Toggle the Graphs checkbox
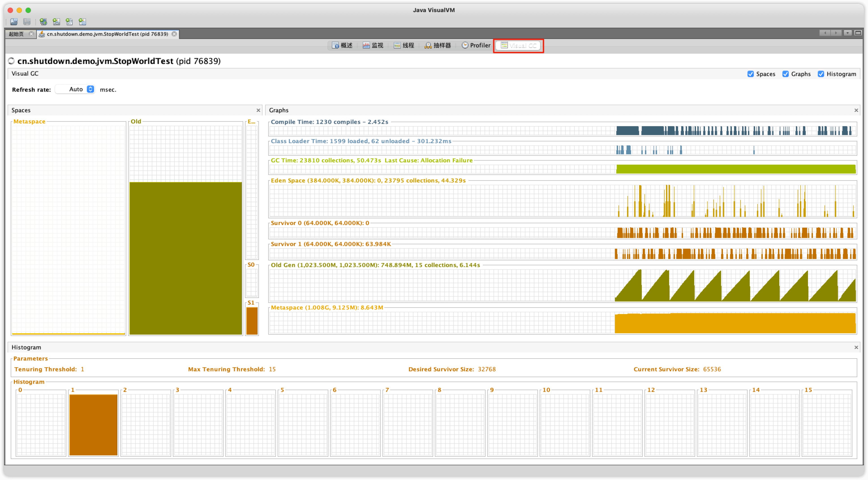 click(x=785, y=74)
